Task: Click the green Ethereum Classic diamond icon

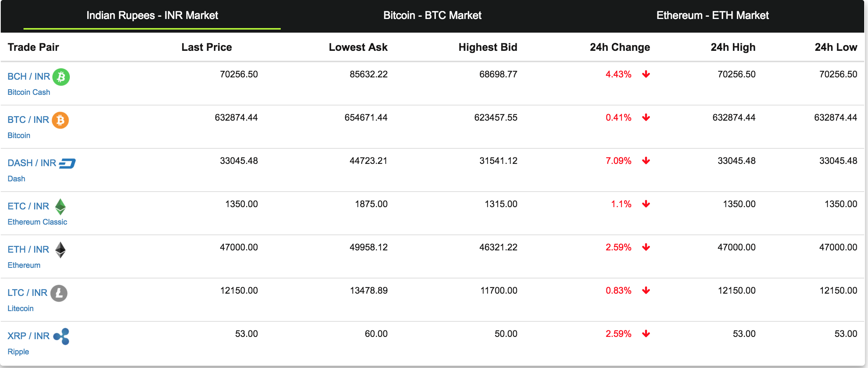Action: tap(60, 207)
